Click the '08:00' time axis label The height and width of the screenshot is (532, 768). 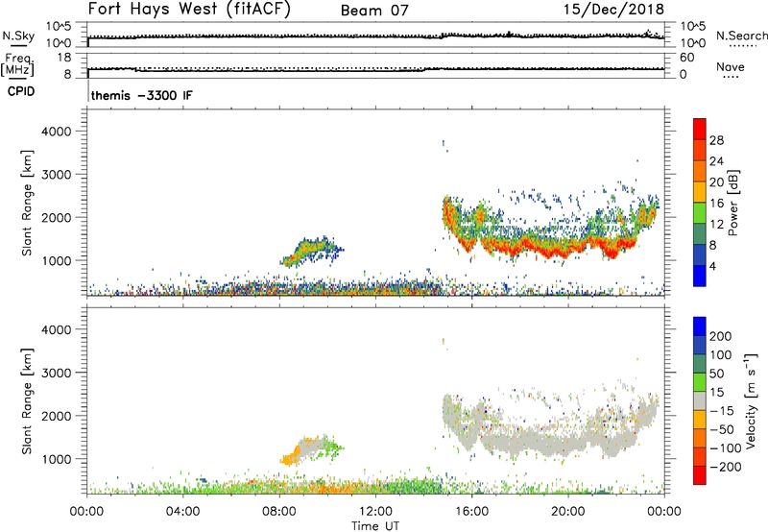click(x=279, y=511)
